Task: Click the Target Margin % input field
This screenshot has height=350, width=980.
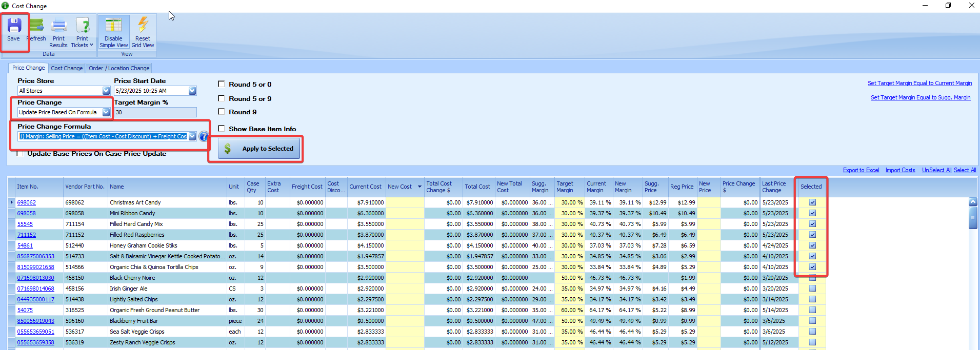Action: (x=155, y=112)
